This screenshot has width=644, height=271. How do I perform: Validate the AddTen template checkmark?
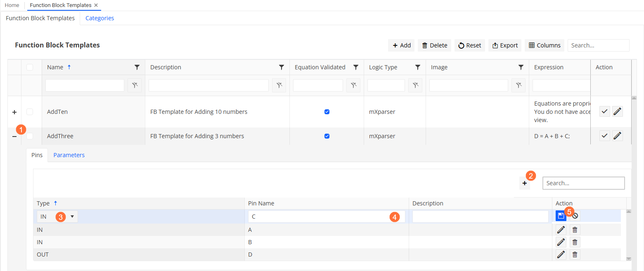click(604, 111)
